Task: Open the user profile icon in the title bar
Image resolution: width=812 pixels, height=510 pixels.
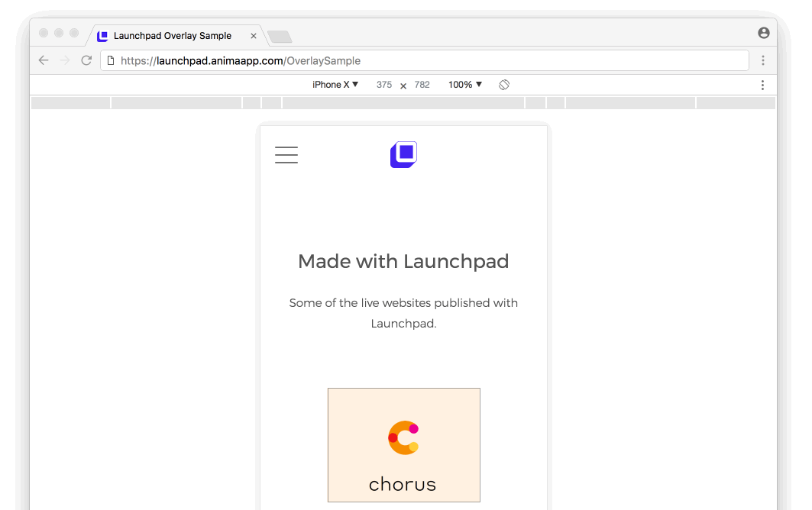Action: pos(763,33)
